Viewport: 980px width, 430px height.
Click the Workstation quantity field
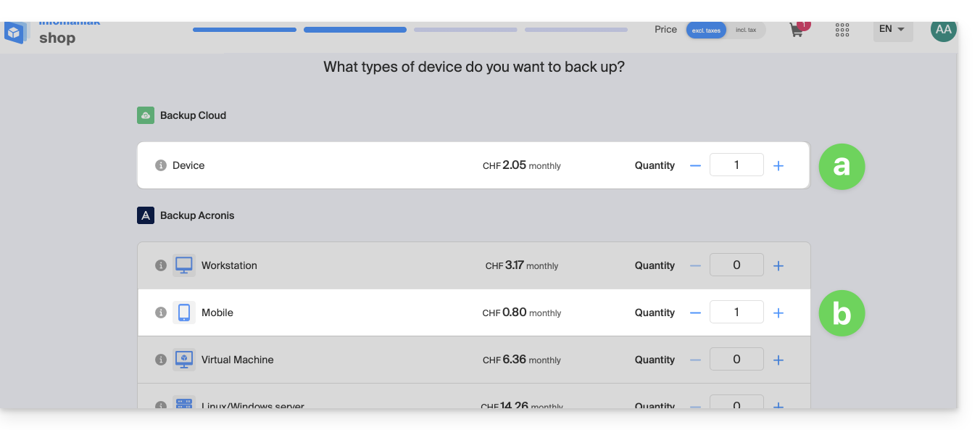point(736,265)
